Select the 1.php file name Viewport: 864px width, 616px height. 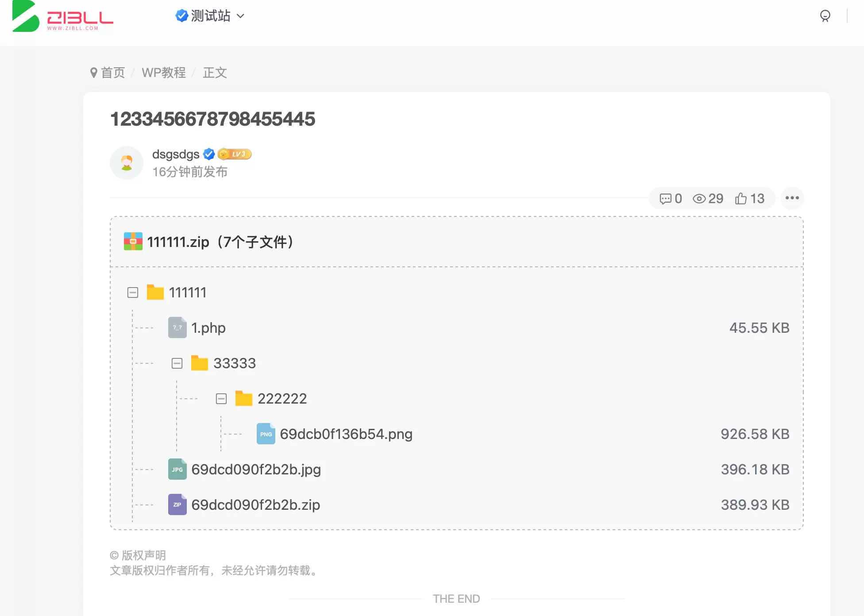[x=208, y=328]
